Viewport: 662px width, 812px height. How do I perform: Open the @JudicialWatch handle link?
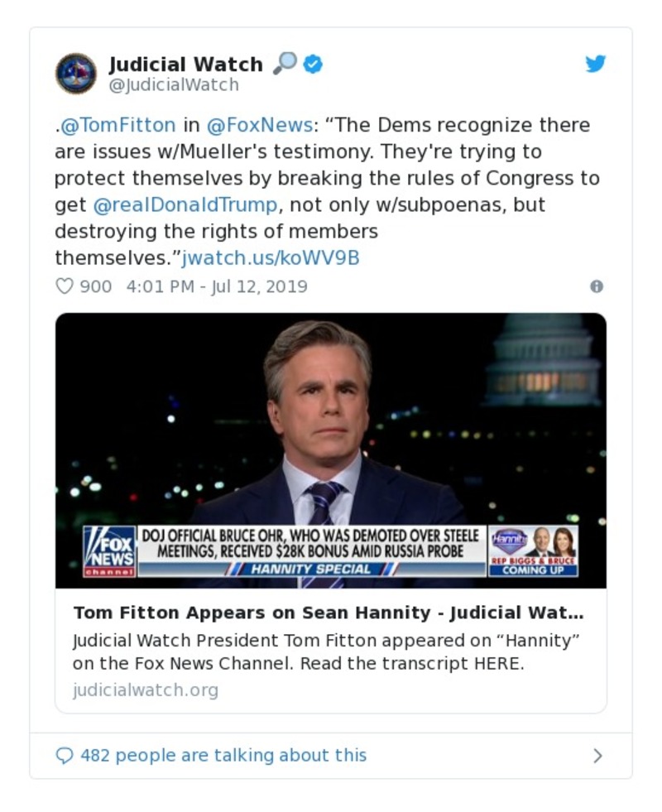[174, 85]
